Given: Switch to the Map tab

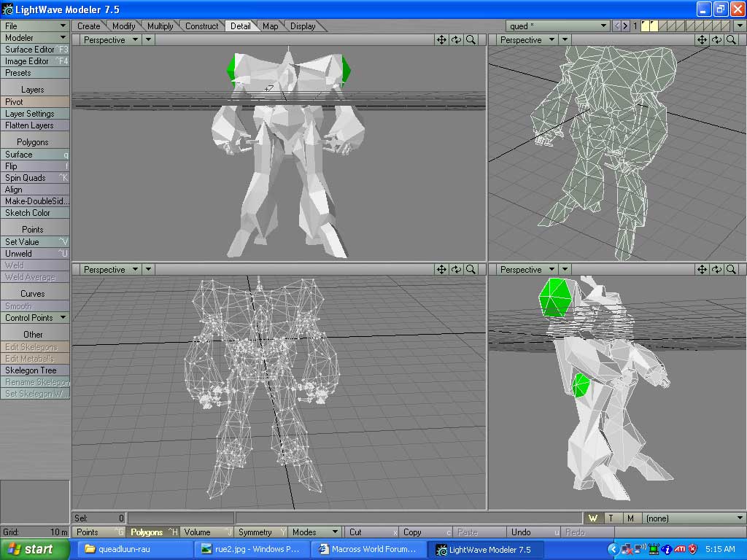Looking at the screenshot, I should tap(270, 26).
